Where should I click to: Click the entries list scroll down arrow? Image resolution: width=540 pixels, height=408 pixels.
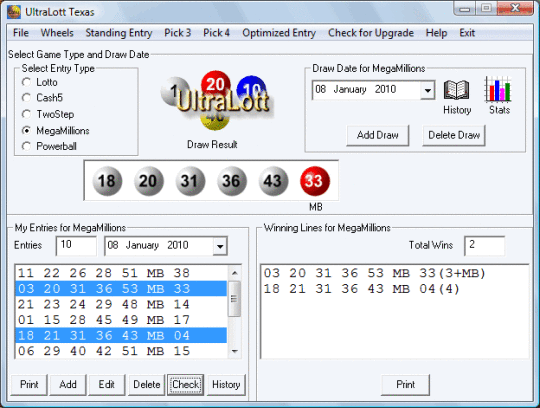click(235, 351)
